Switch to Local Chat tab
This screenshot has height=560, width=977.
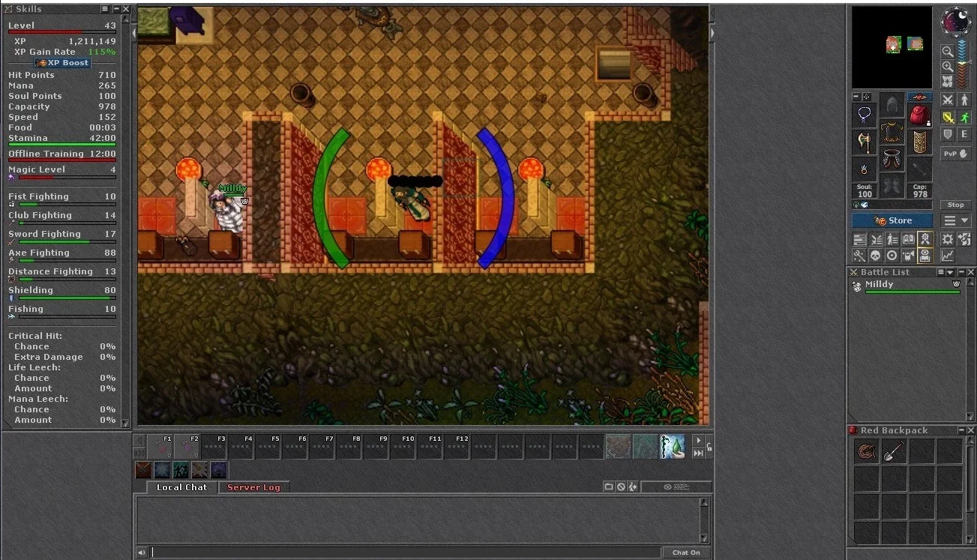181,487
